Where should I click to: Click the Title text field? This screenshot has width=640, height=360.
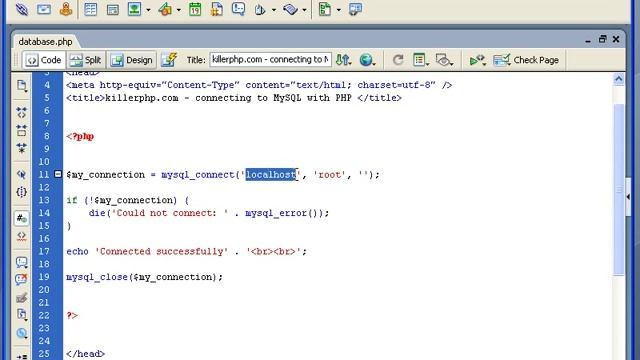click(270, 60)
